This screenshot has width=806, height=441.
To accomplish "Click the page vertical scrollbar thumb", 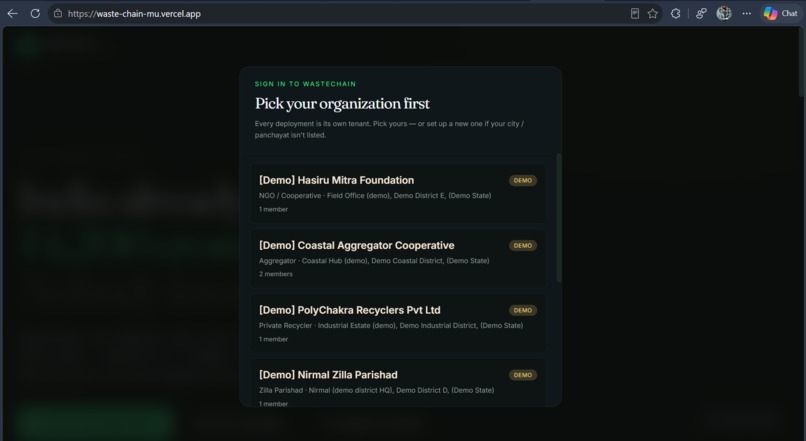I will point(801,62).
